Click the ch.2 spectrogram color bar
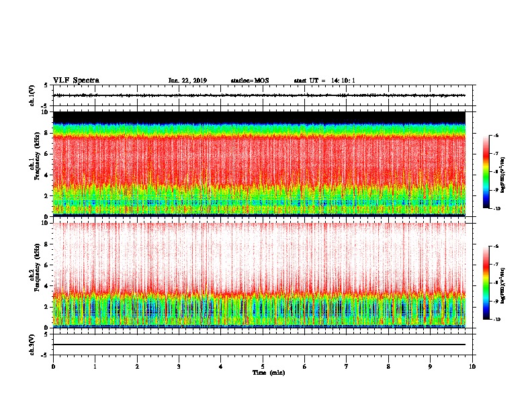532x411 pixels. (x=486, y=283)
